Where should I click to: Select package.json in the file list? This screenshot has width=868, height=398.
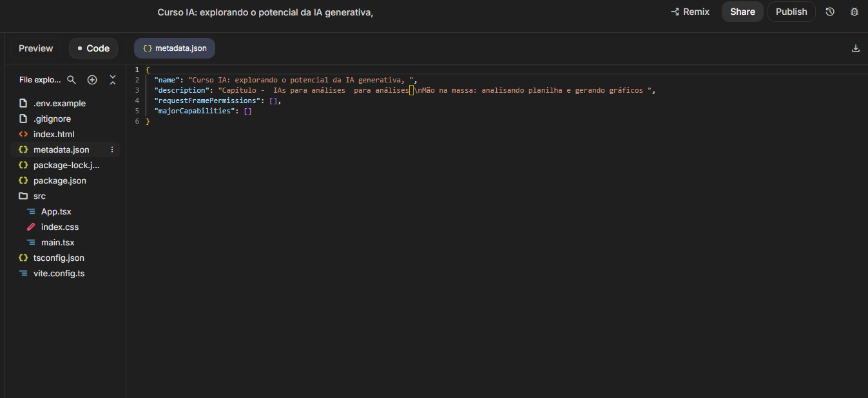[59, 180]
